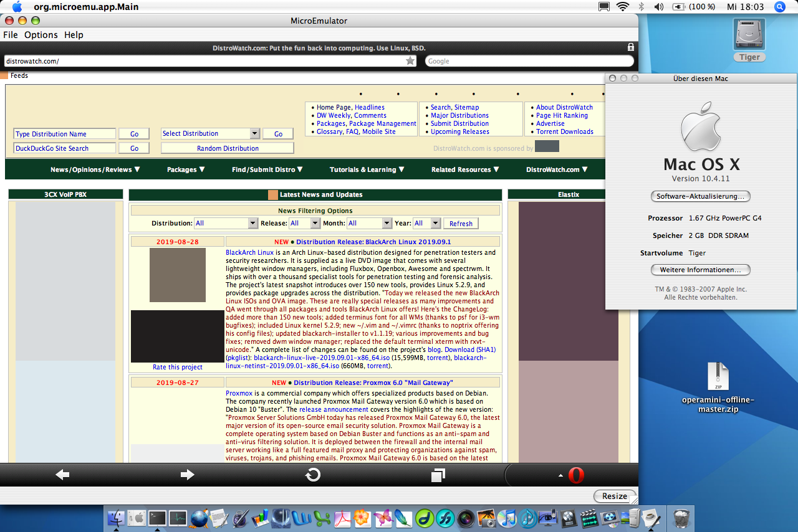Click the date text 2019-08-27
Image resolution: width=798 pixels, height=532 pixels.
tap(178, 382)
